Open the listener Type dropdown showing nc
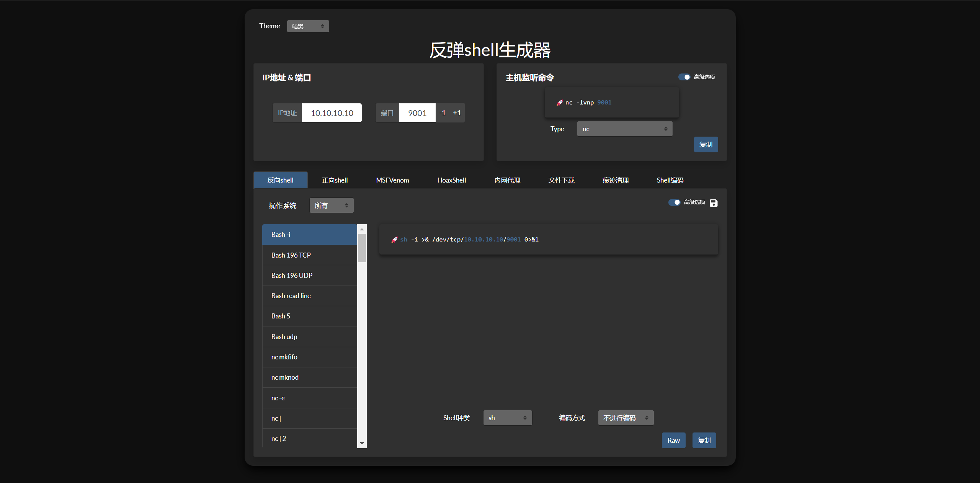The width and height of the screenshot is (980, 483). coord(624,129)
